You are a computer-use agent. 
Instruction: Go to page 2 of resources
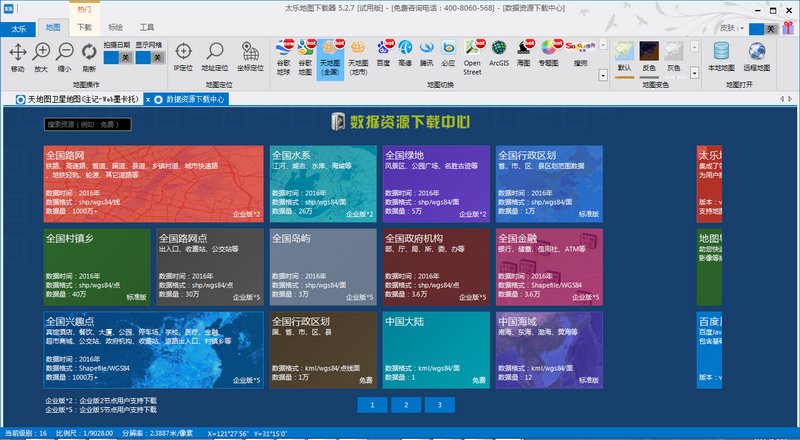(x=406, y=405)
